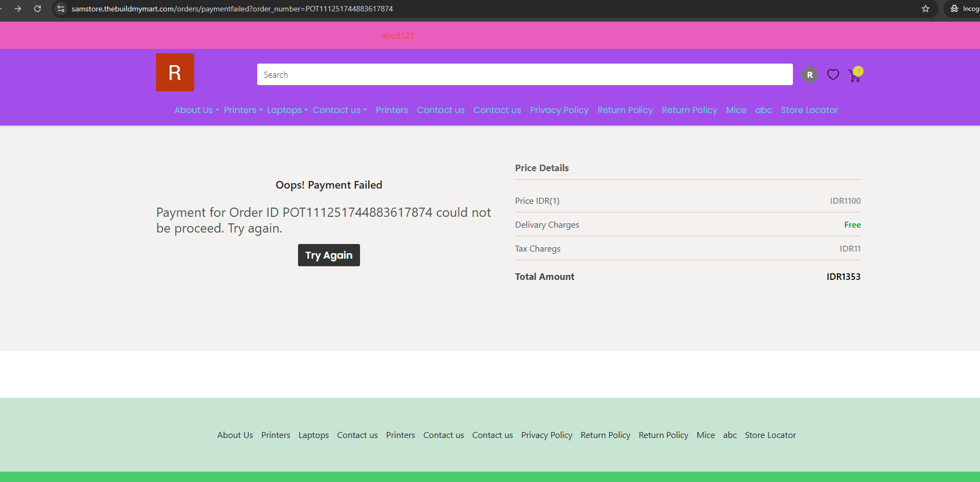Click the browser forward arrow
This screenshot has width=980, height=482.
(x=18, y=9)
